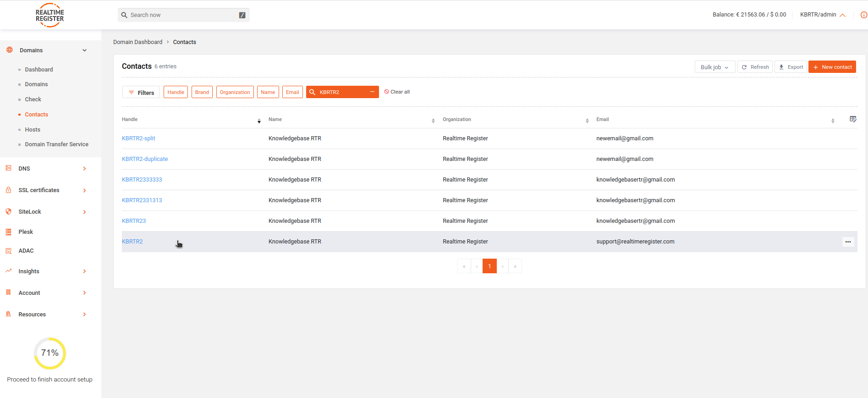Toggle the Organization filter chip
868x398 pixels.
point(235,92)
